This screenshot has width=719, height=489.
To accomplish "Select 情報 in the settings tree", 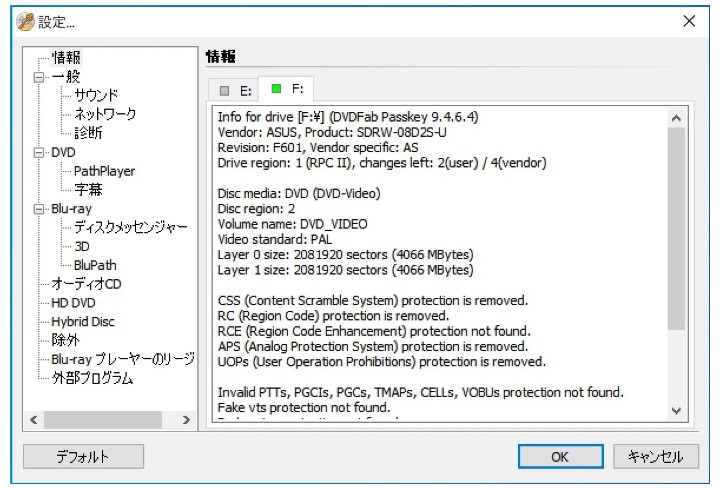I will coord(66,58).
